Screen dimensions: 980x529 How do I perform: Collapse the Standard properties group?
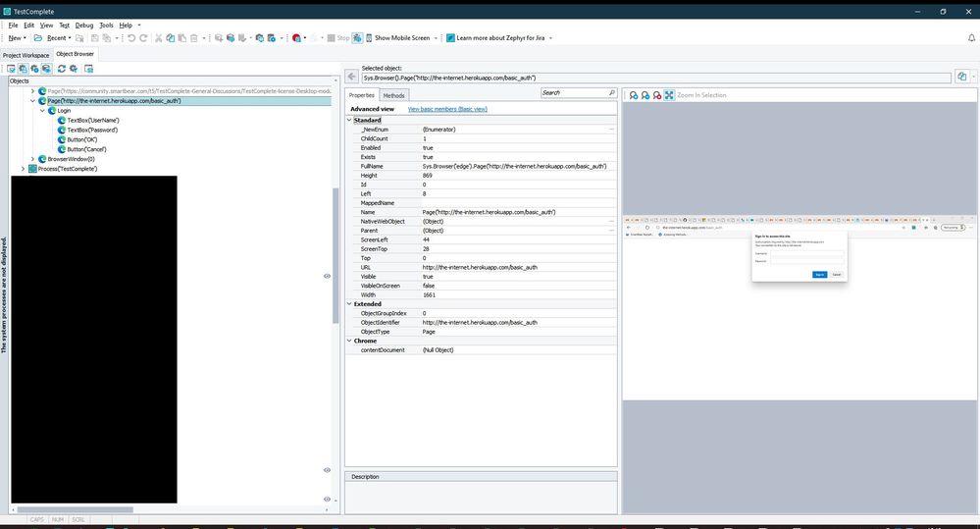[348, 120]
